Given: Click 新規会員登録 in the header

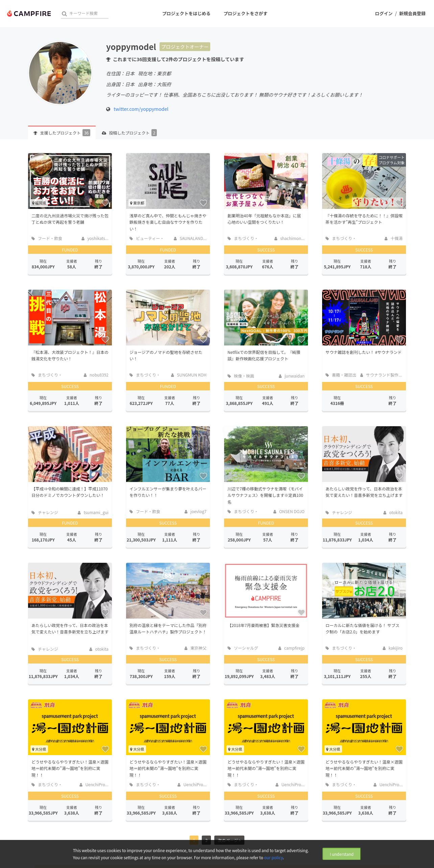Looking at the screenshot, I should pos(412,14).
